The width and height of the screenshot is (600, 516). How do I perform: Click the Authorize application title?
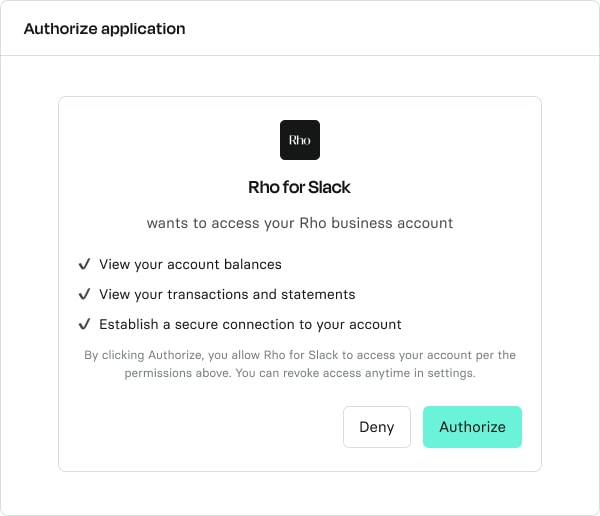[x=104, y=29]
